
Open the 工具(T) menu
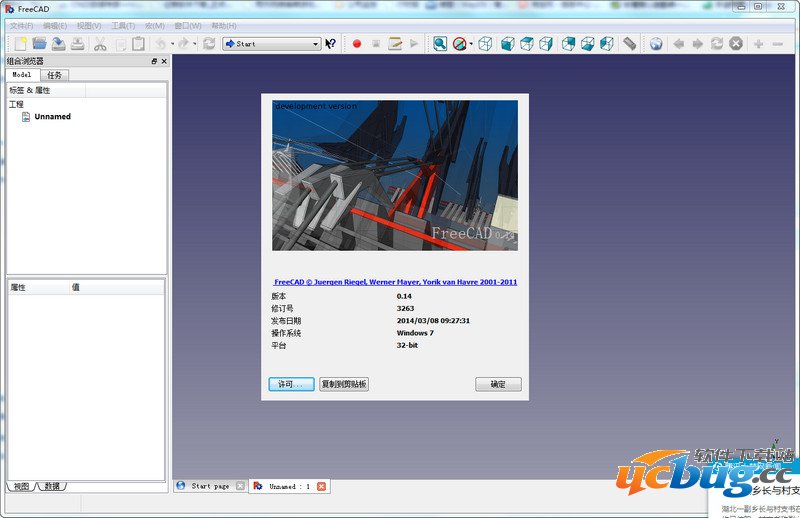point(123,26)
